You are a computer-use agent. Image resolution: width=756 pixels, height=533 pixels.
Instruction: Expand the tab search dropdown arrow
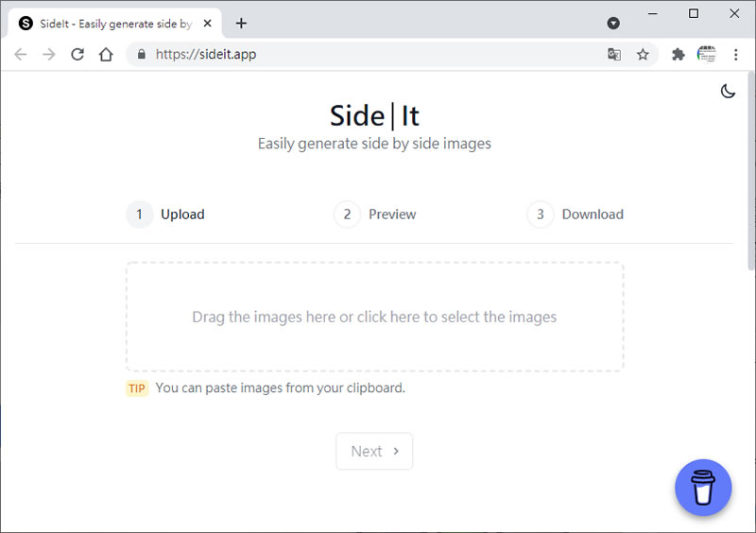(613, 23)
